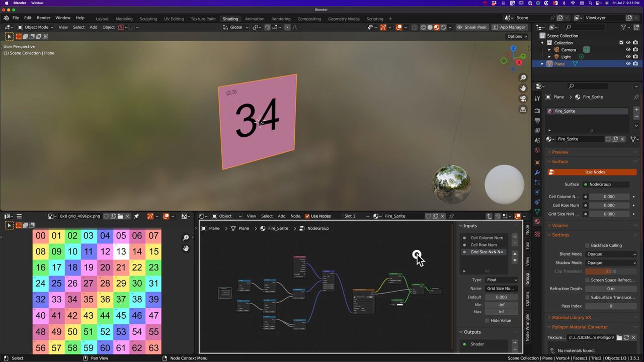
Task: Open Global transform orientation dropdown
Action: 236,27
